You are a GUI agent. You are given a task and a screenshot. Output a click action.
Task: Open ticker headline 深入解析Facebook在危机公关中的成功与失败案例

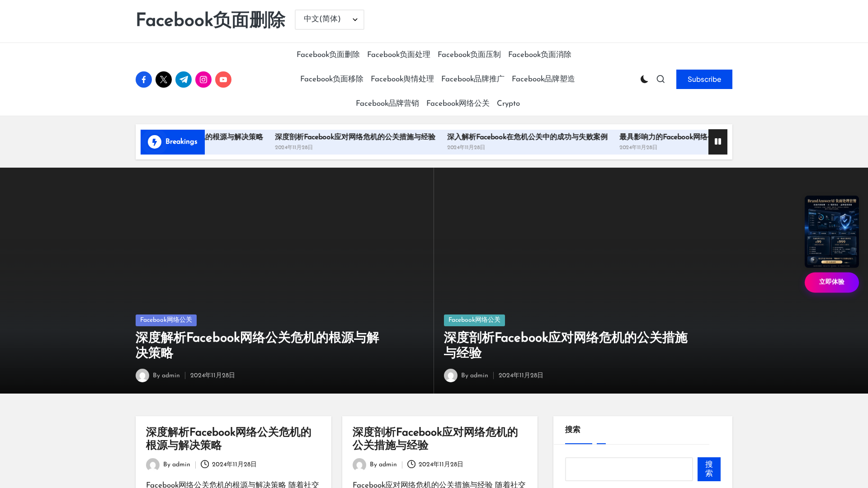click(x=527, y=137)
